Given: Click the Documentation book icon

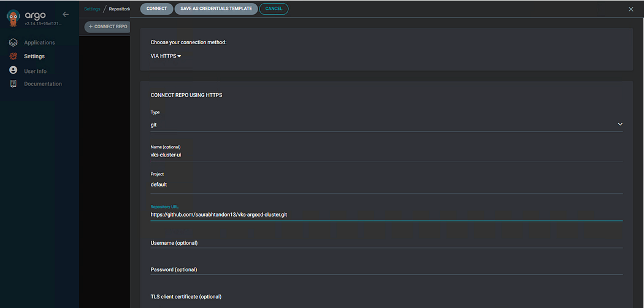Looking at the screenshot, I should pos(13,84).
